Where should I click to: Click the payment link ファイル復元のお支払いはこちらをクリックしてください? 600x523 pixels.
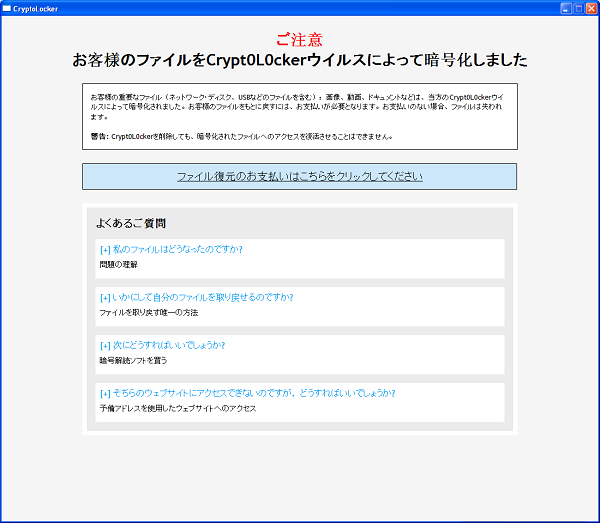point(300,176)
